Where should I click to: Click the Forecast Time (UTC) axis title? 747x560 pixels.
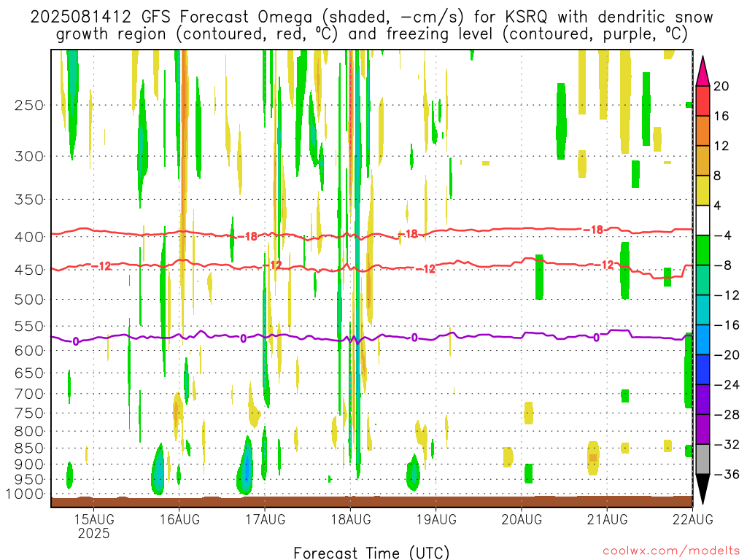371,553
